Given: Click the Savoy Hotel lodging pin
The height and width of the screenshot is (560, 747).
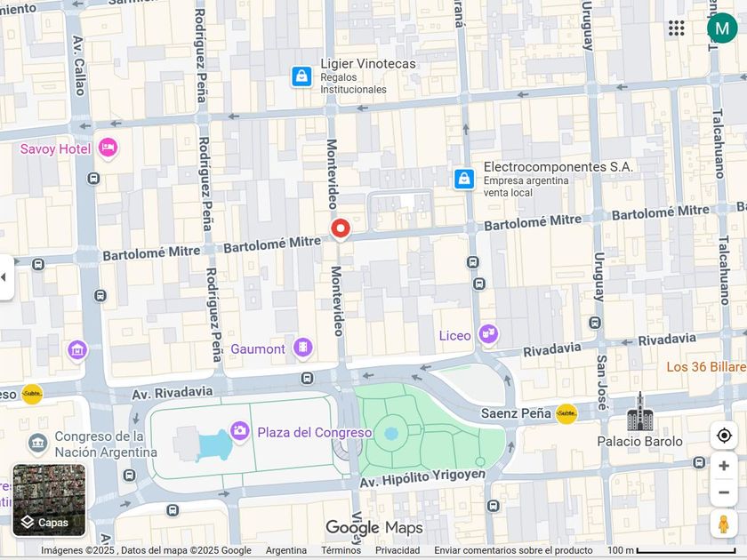Looking at the screenshot, I should [108, 148].
